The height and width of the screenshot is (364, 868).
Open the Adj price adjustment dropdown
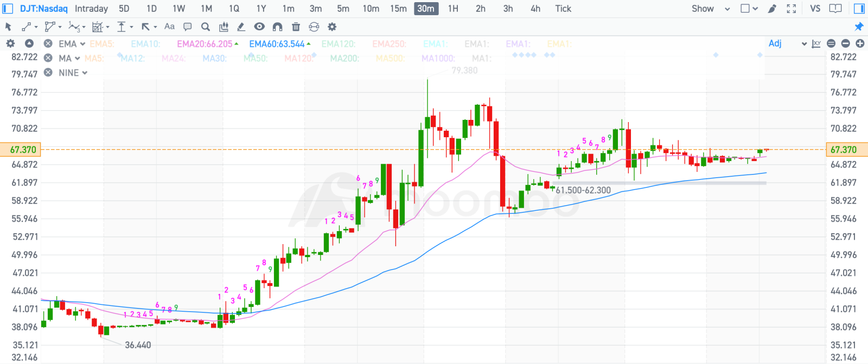tap(788, 43)
